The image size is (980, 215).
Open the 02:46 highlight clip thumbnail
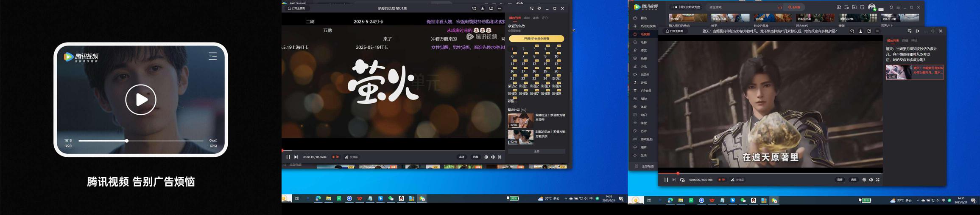click(521, 137)
